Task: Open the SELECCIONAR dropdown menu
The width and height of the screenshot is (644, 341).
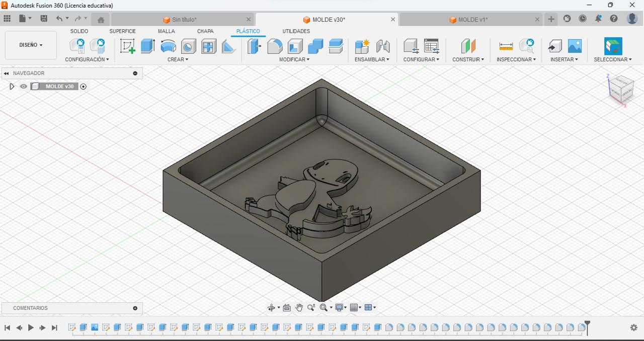Action: point(613,59)
